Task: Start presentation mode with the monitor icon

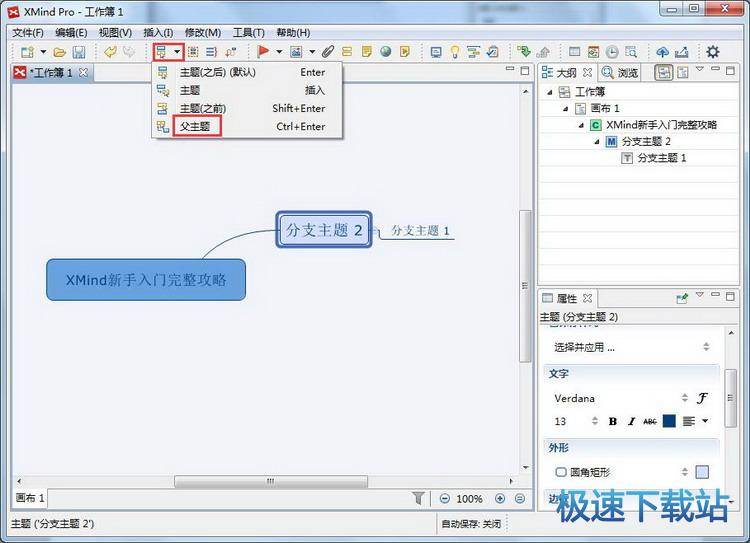Action: pyautogui.click(x=436, y=52)
